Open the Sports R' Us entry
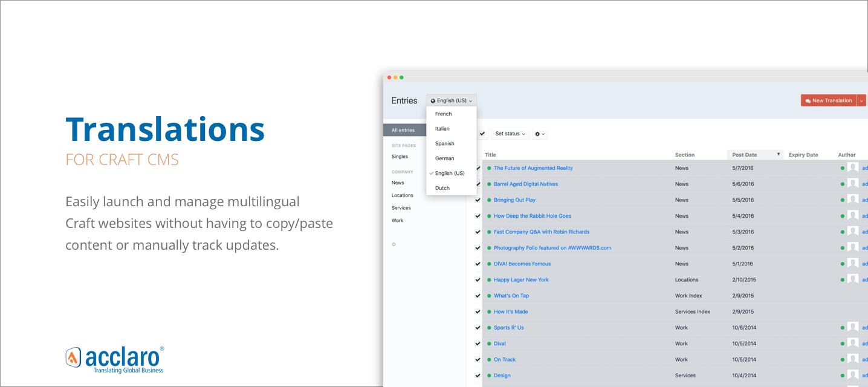 [x=509, y=328]
